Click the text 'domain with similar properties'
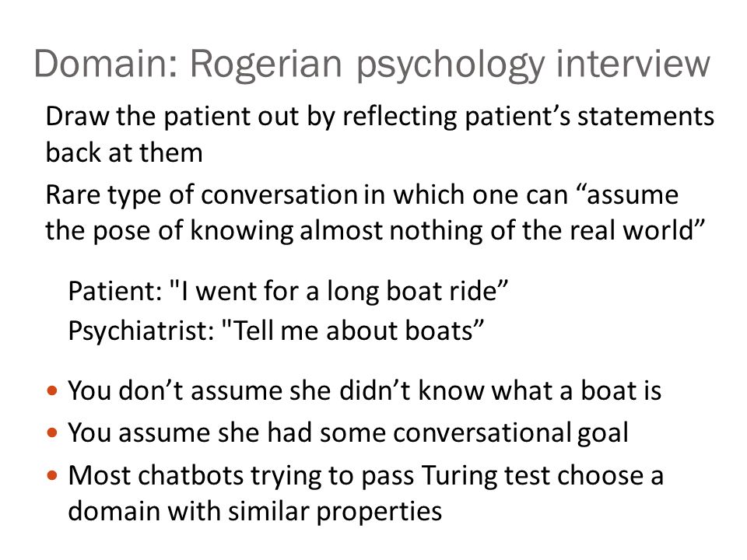Viewport: 747px width, 560px height. tap(255, 512)
